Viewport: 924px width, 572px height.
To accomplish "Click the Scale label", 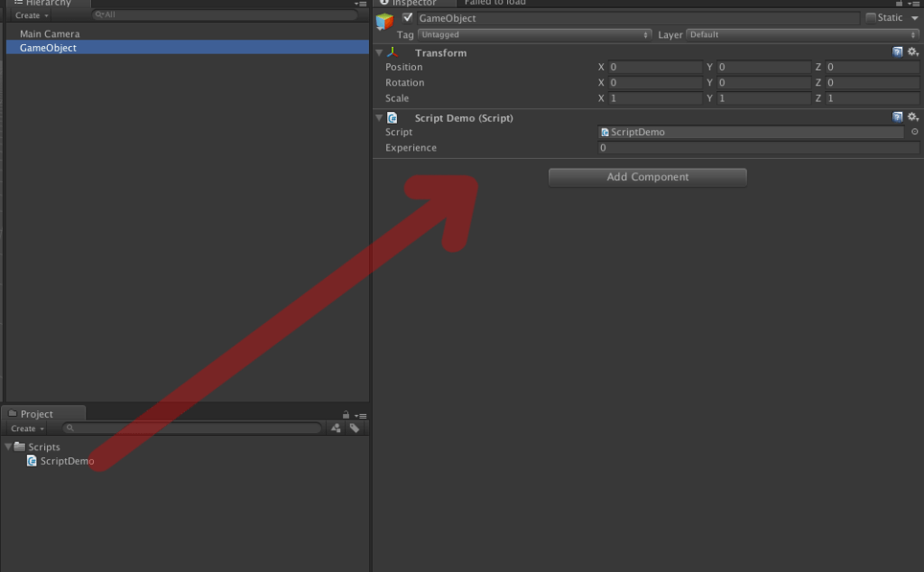I will click(397, 98).
